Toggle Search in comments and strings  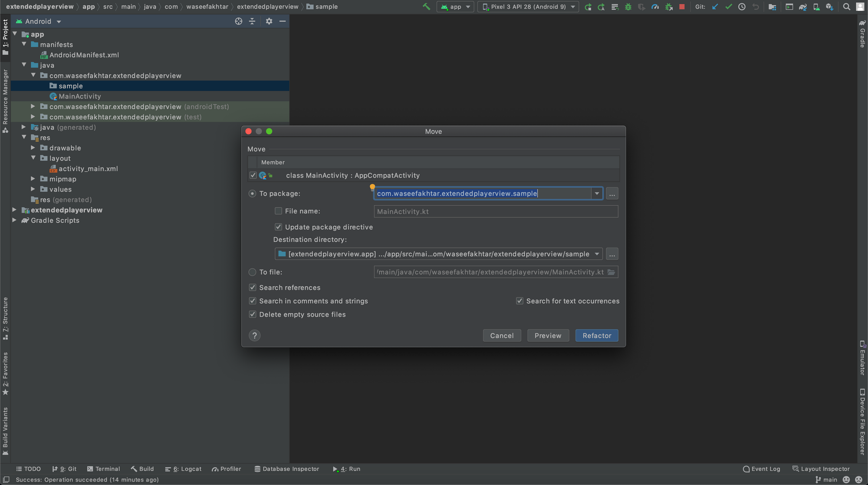point(253,301)
